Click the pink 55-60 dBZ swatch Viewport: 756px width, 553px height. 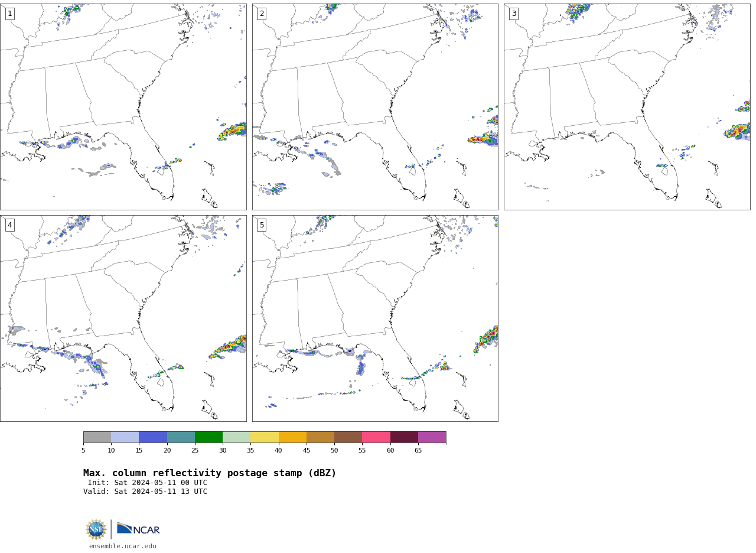pos(376,437)
